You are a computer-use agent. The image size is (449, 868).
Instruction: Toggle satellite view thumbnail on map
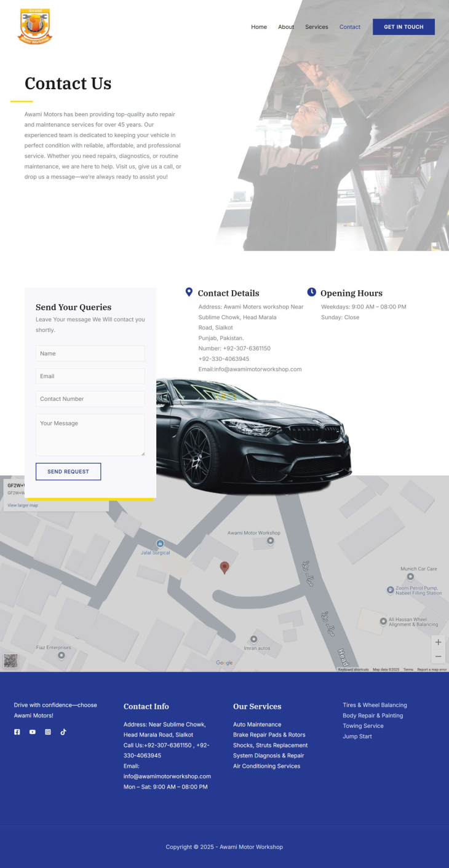click(x=10, y=661)
